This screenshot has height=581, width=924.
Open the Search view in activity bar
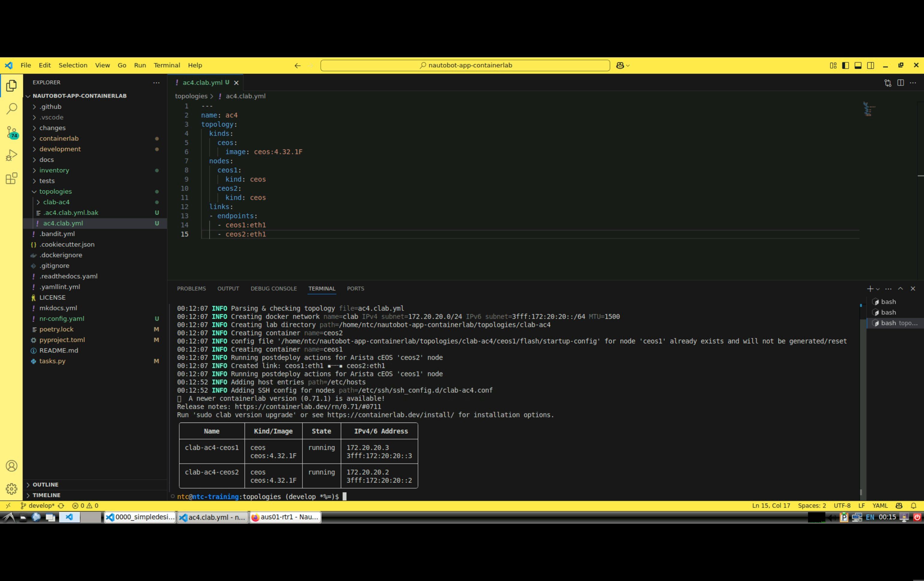coord(11,109)
